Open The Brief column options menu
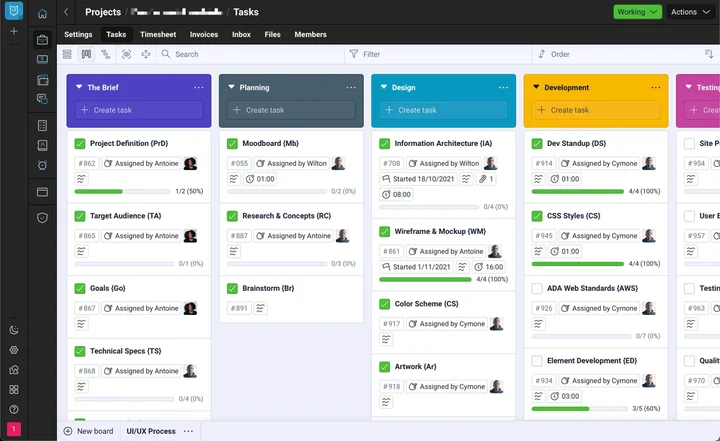Image resolution: width=720 pixels, height=441 pixels. [x=199, y=88]
